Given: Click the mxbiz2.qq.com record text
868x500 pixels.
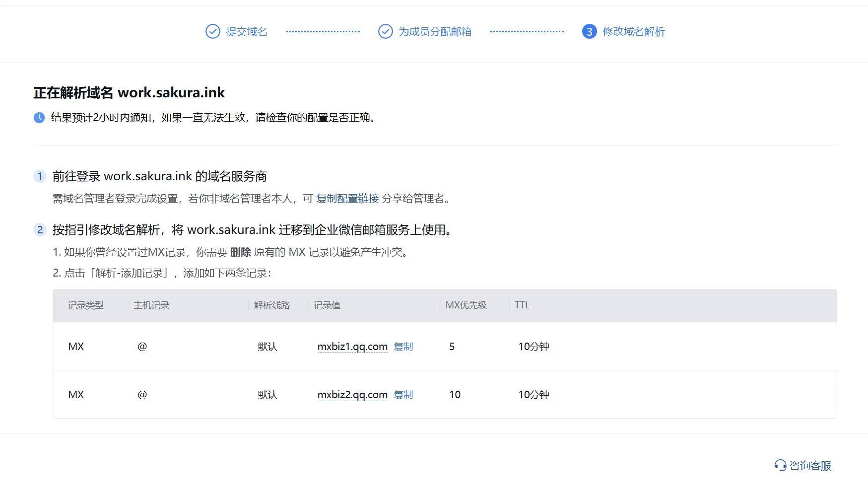Looking at the screenshot, I should (x=352, y=395).
